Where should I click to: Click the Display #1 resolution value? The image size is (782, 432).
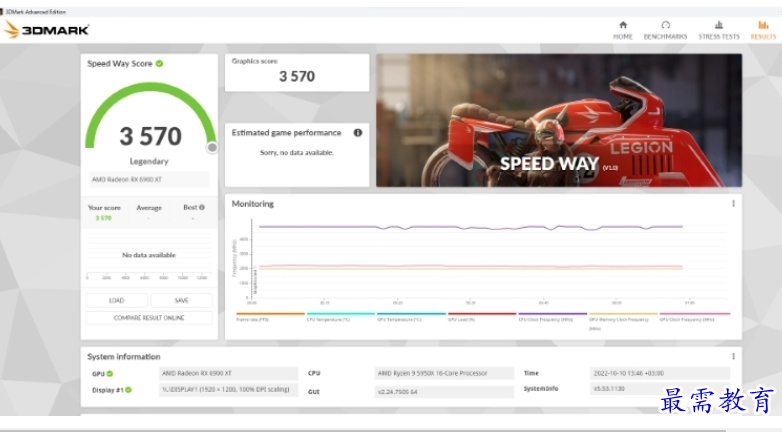coord(228,390)
